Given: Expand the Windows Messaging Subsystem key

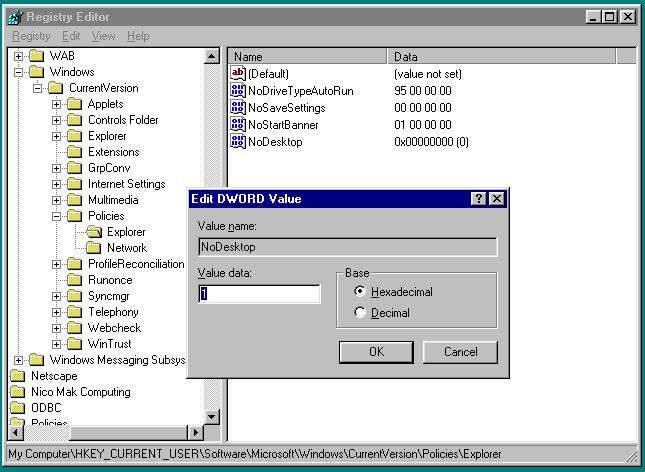Looking at the screenshot, I should coord(18,360).
